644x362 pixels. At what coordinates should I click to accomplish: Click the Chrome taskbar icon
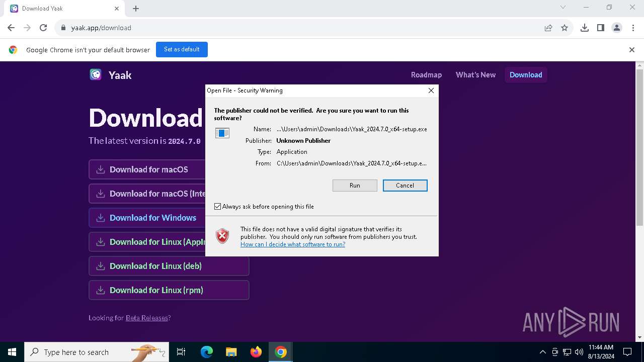click(x=281, y=352)
